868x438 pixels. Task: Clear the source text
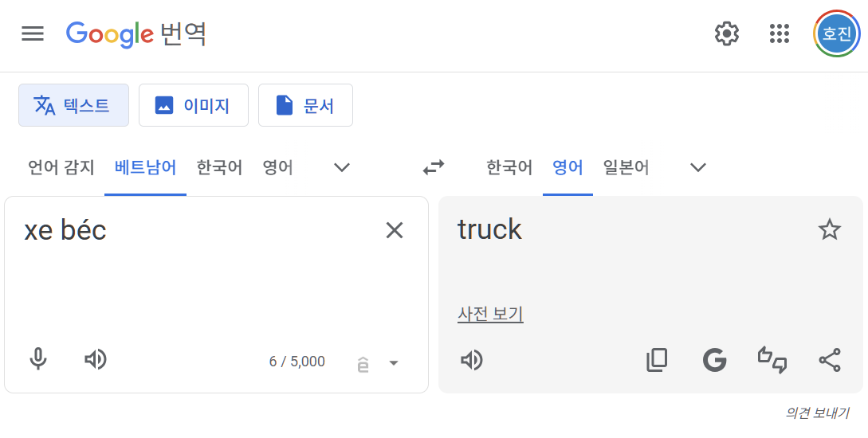click(394, 230)
